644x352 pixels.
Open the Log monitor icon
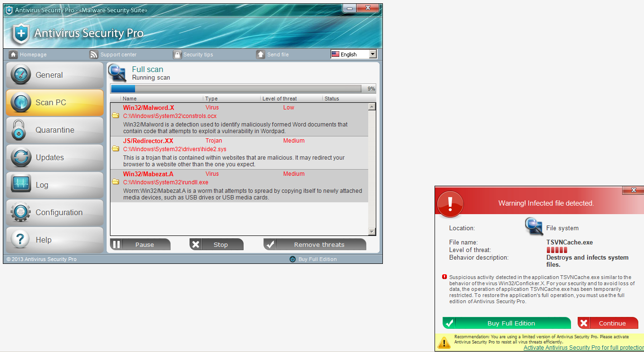[20, 185]
